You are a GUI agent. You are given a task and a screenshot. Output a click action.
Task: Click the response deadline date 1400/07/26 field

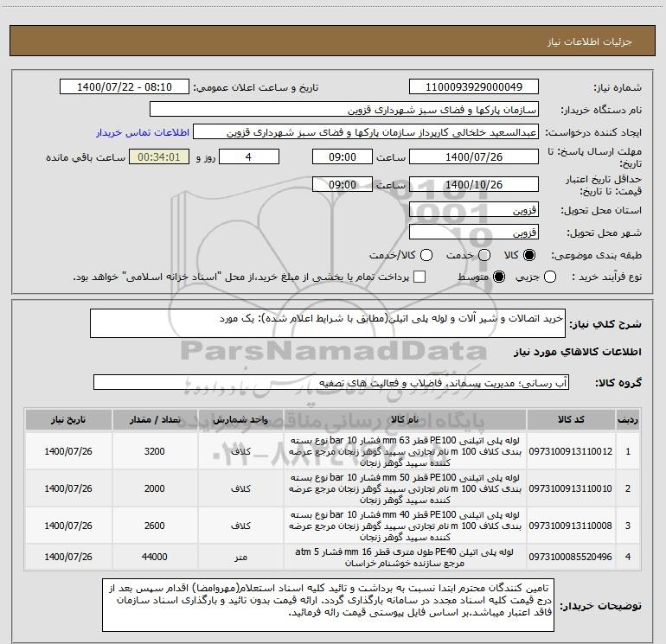click(474, 156)
